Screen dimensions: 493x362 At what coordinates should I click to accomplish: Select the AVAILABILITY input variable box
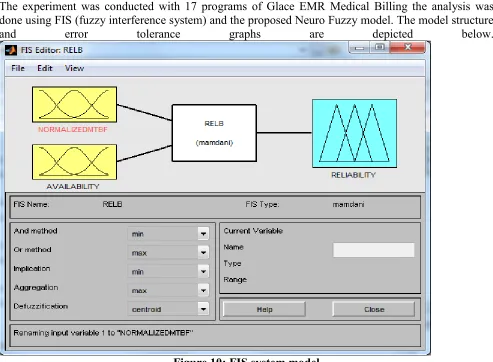tap(74, 162)
